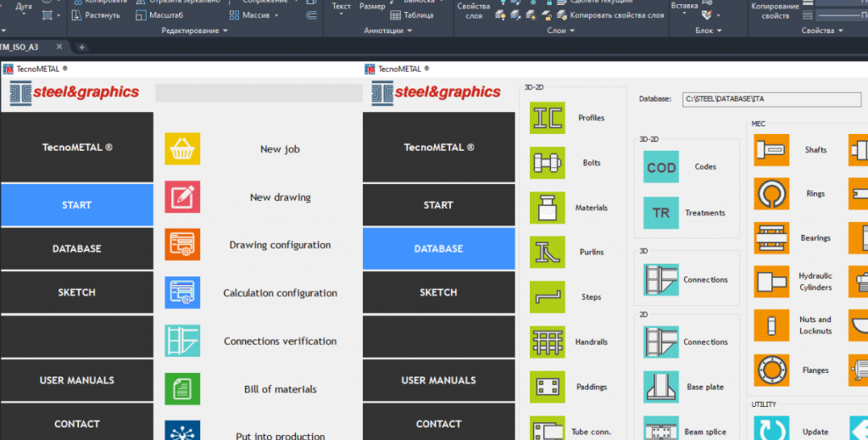Screen dimensions: 868x440
Task: Click the Bearings icon
Action: point(771,238)
